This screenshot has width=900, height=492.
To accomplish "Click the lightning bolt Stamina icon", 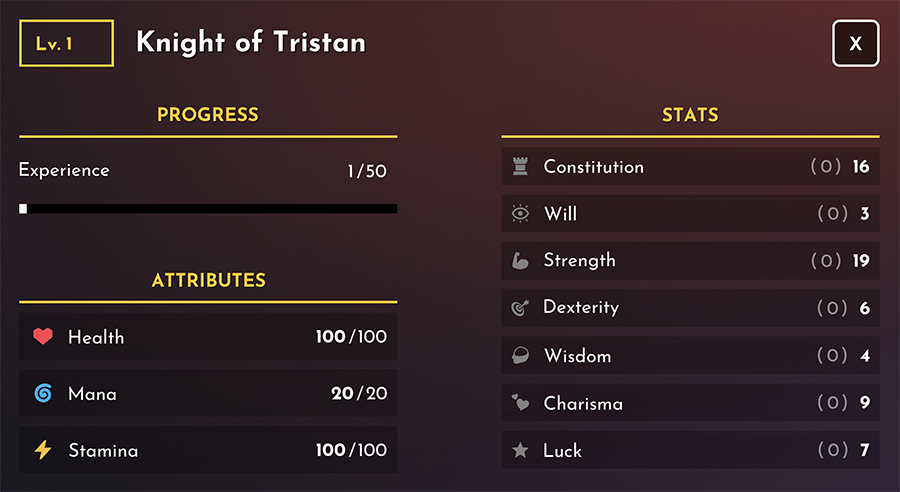I will (x=43, y=450).
